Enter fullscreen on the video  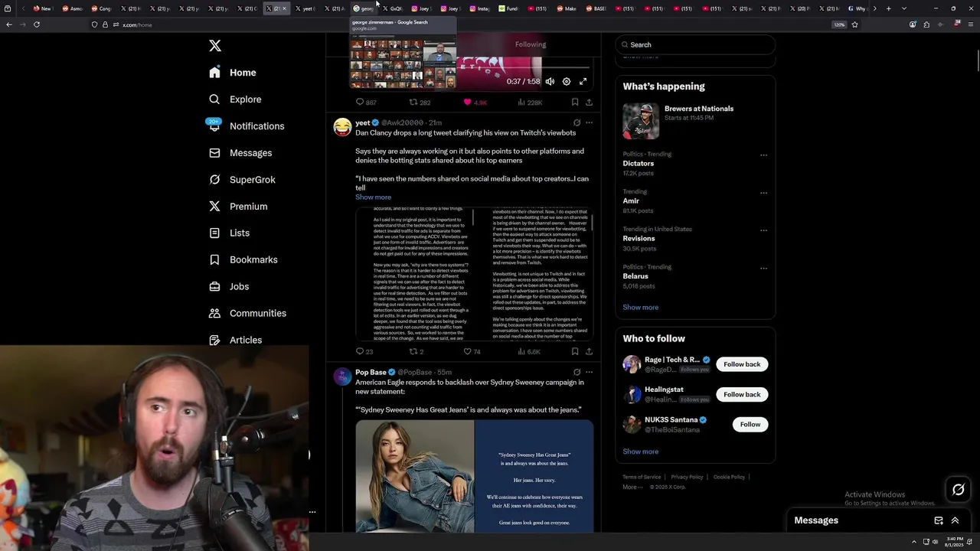583,81
